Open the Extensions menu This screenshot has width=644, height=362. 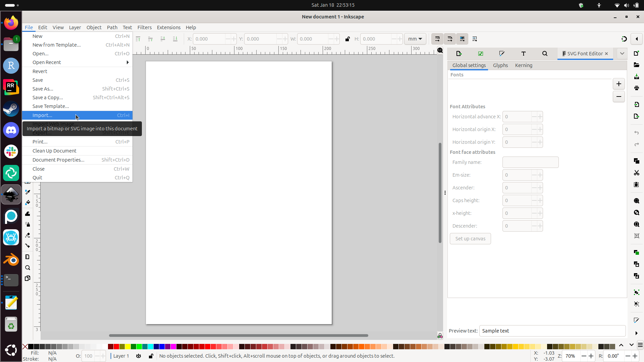(169, 27)
